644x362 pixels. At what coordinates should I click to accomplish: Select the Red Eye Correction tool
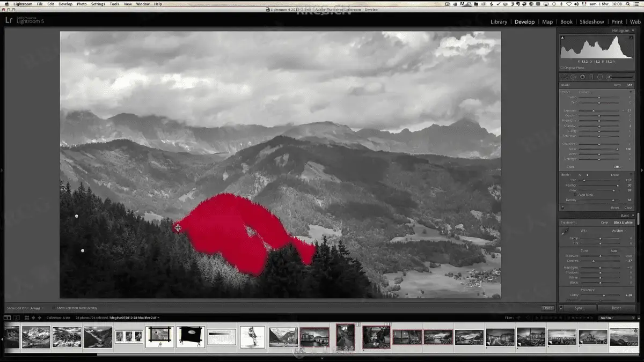point(582,77)
